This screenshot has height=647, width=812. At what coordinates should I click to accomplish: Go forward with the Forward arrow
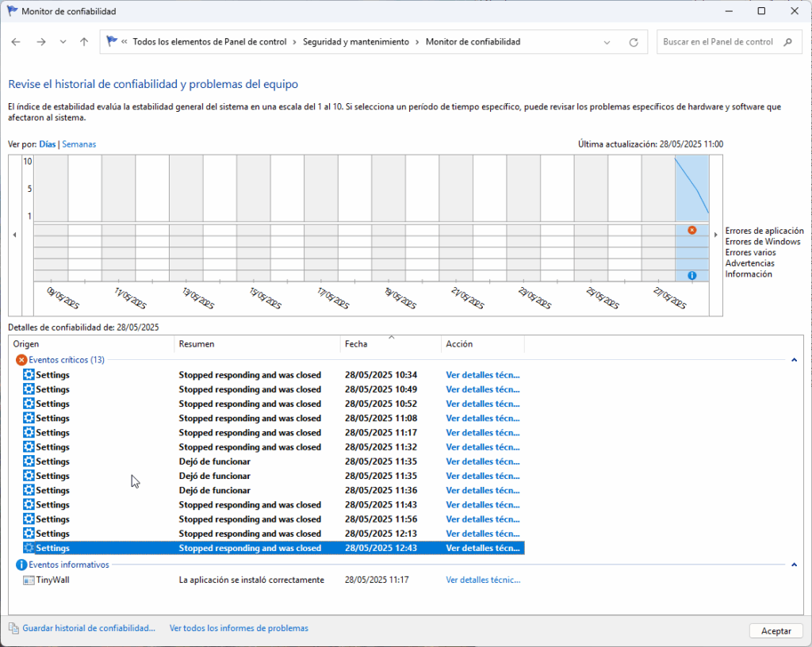41,42
